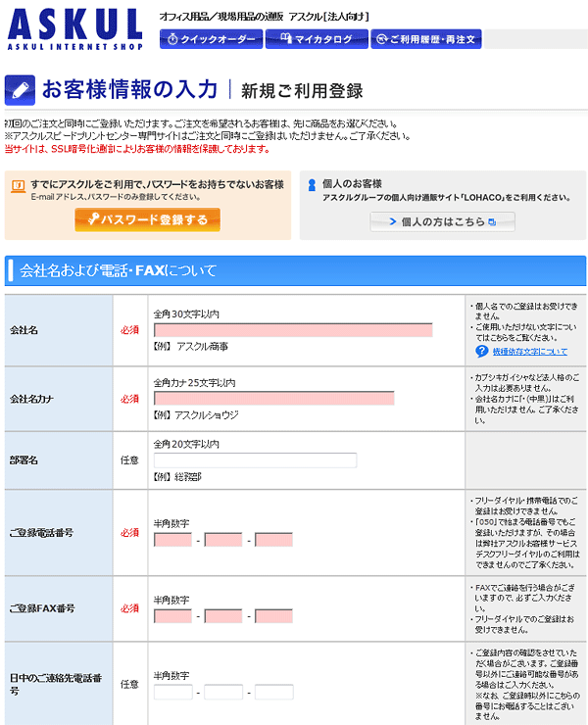This screenshot has width=588, height=725.
Task: Focus the middle ご登録電話番号 field
Action: 223,540
